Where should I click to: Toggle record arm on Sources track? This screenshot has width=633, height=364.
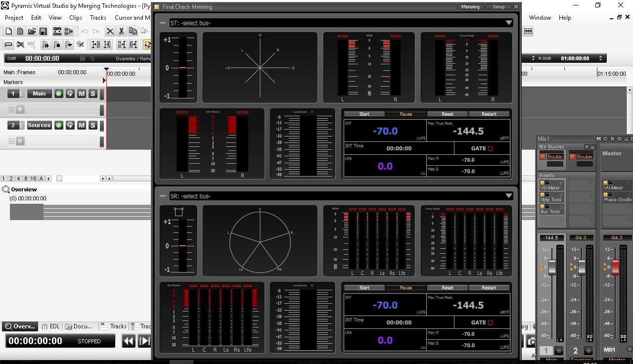pyautogui.click(x=59, y=125)
